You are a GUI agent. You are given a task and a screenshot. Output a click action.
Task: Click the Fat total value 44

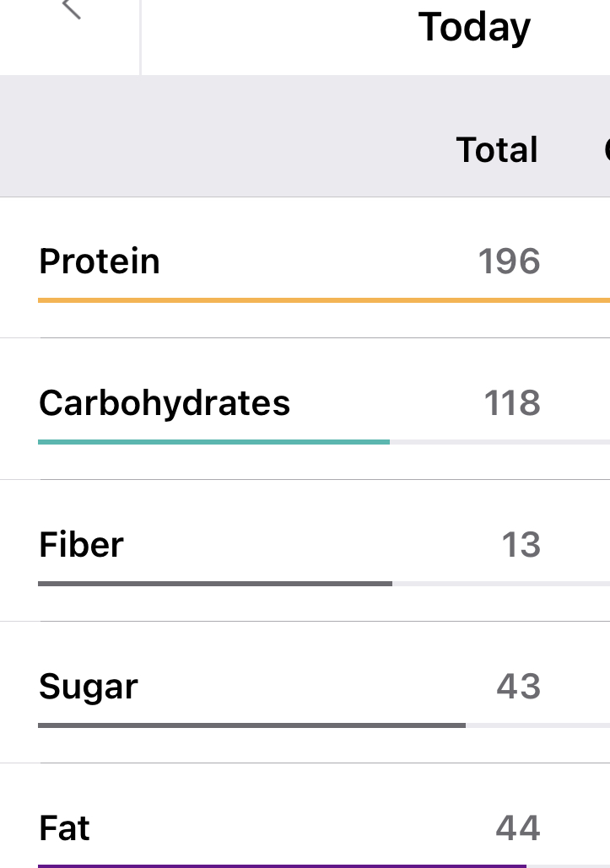pos(518,828)
